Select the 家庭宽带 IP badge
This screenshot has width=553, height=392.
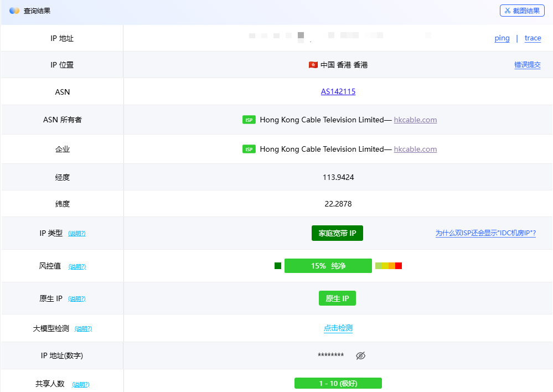click(338, 233)
